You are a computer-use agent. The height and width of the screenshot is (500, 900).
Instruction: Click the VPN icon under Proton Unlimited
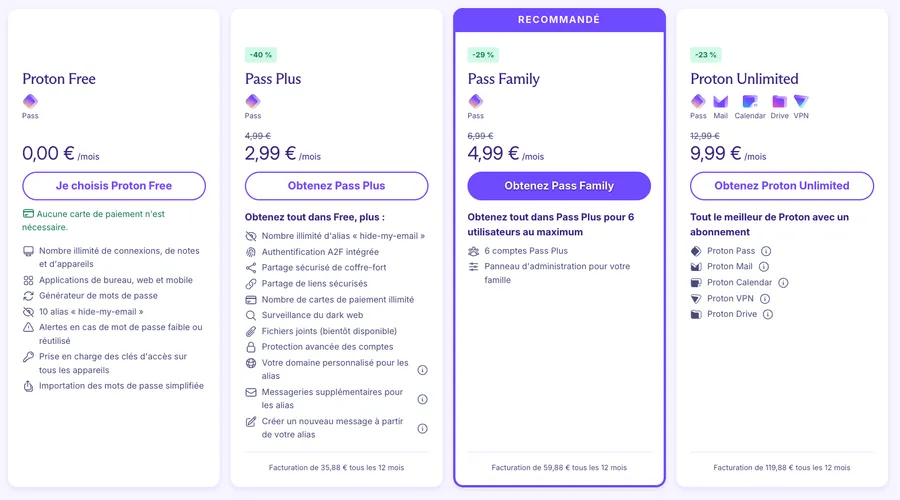pyautogui.click(x=801, y=102)
